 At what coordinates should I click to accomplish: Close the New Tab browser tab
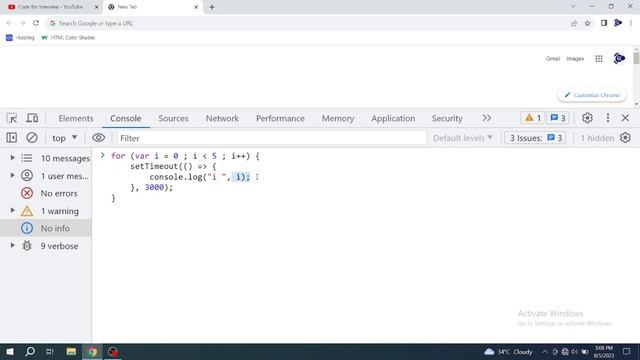click(x=196, y=7)
